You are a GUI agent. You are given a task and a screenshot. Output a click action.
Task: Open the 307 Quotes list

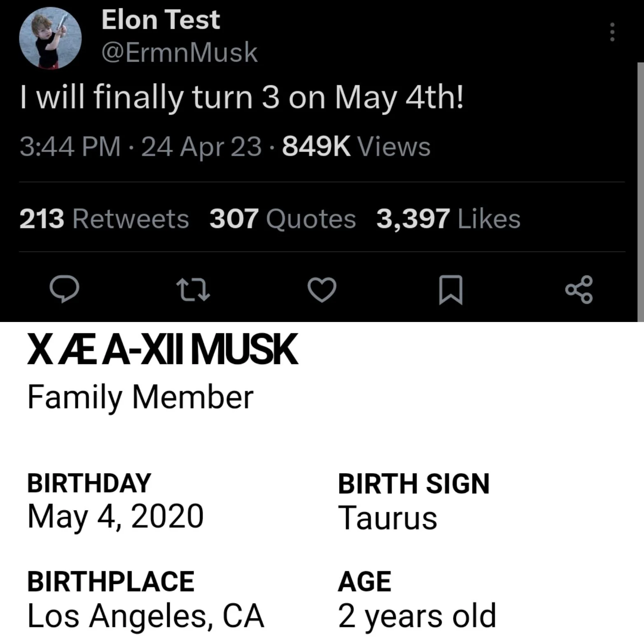point(282,219)
